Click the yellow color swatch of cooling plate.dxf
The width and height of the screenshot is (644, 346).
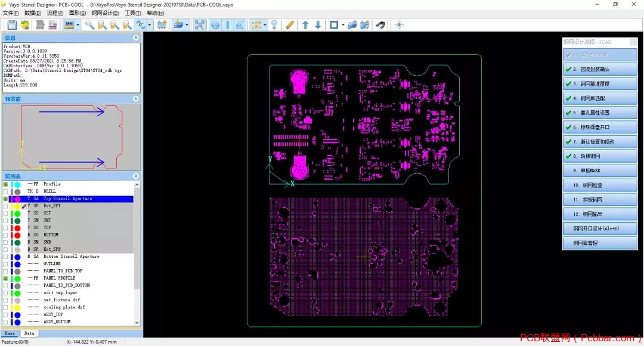pyautogui.click(x=17, y=307)
